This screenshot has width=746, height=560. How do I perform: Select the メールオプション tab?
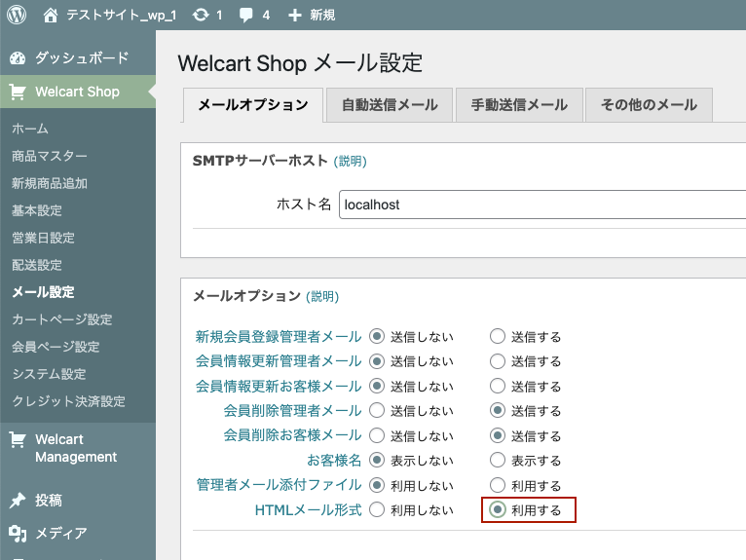(x=253, y=104)
